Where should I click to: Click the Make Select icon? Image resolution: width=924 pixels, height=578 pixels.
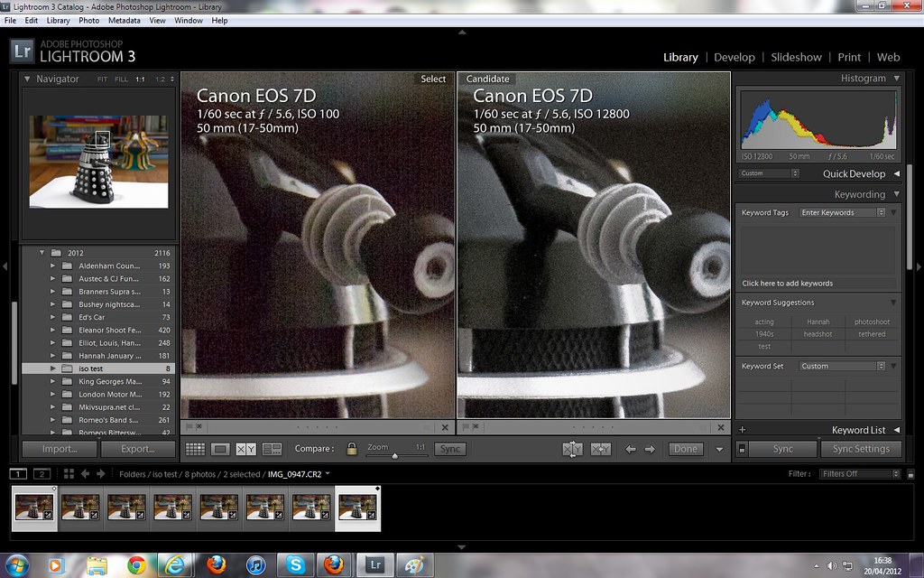point(600,449)
